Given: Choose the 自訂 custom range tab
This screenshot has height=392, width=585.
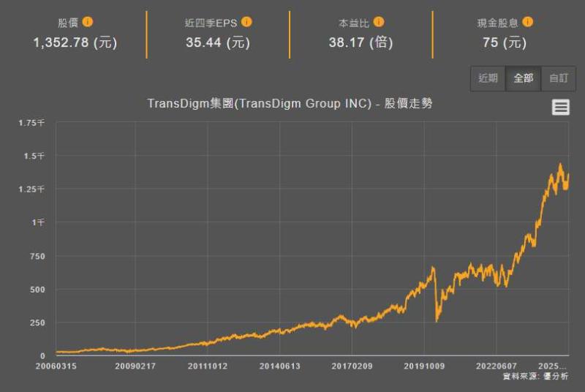Looking at the screenshot, I should coord(559,78).
